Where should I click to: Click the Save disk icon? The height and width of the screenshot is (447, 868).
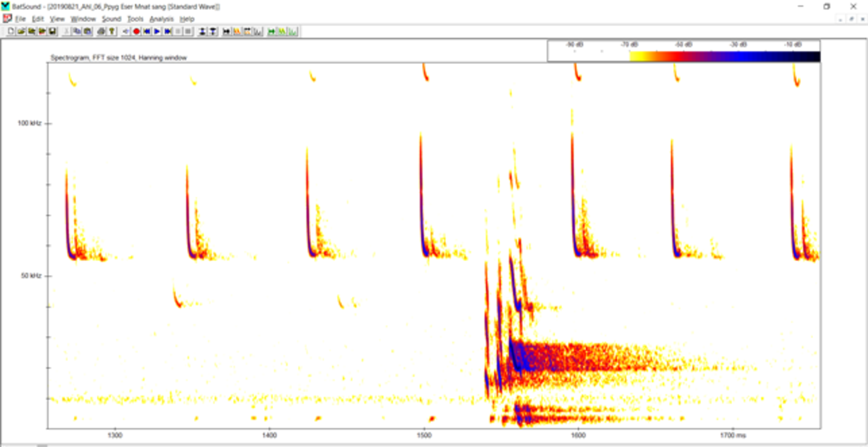coord(53,32)
